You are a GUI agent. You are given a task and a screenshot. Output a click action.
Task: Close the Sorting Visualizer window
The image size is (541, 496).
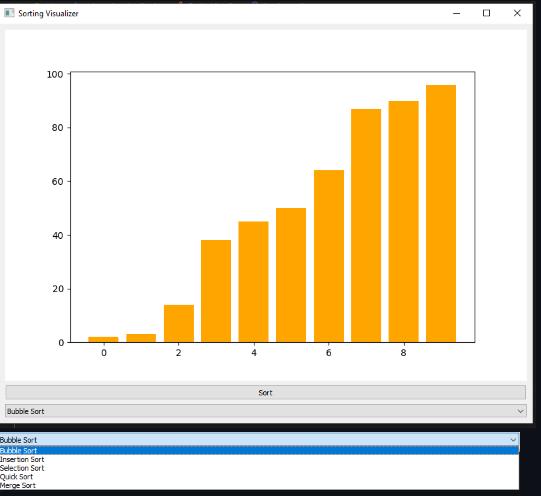(517, 13)
